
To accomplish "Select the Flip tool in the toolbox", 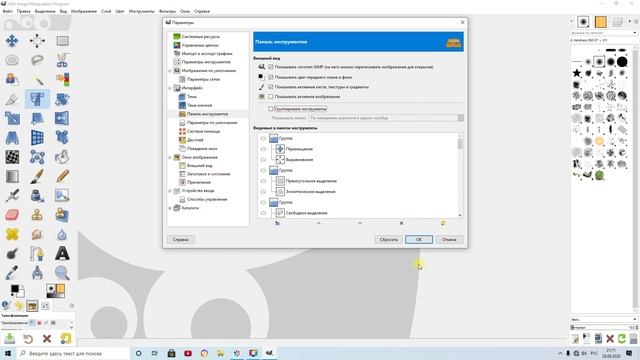I will [62, 118].
